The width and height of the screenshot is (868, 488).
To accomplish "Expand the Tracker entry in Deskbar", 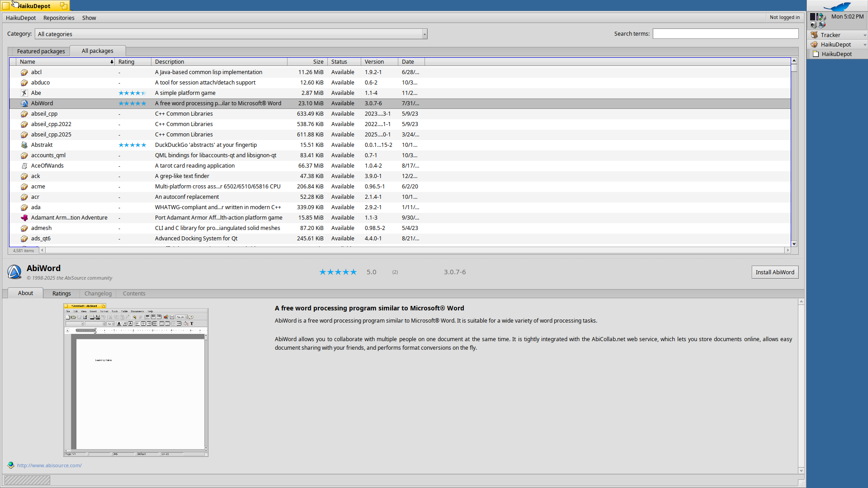I will click(x=865, y=35).
